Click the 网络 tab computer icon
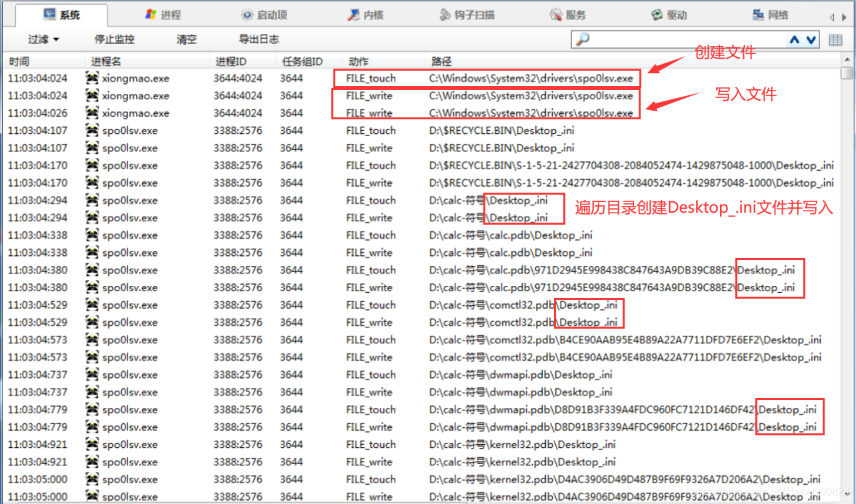The image size is (856, 504). coord(758,15)
